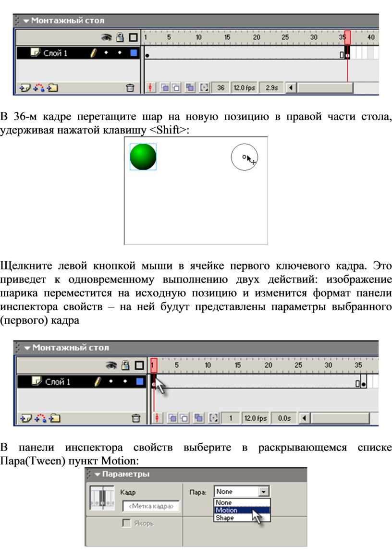Open Modify Onion Markers in 2.9s timeline

204,87
